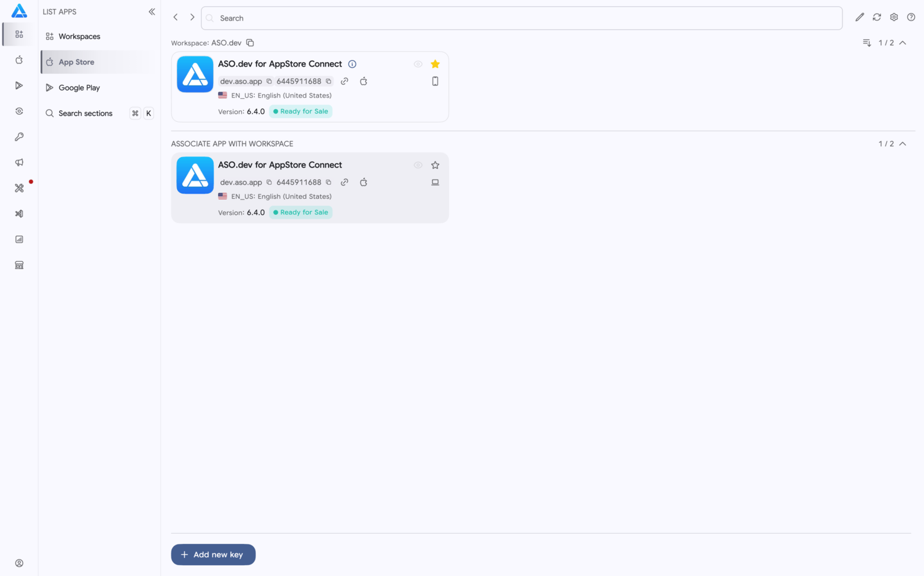The image size is (924, 576).
Task: Toggle the eye visibility icon in the Workspace: ASO.dev card
Action: (418, 64)
